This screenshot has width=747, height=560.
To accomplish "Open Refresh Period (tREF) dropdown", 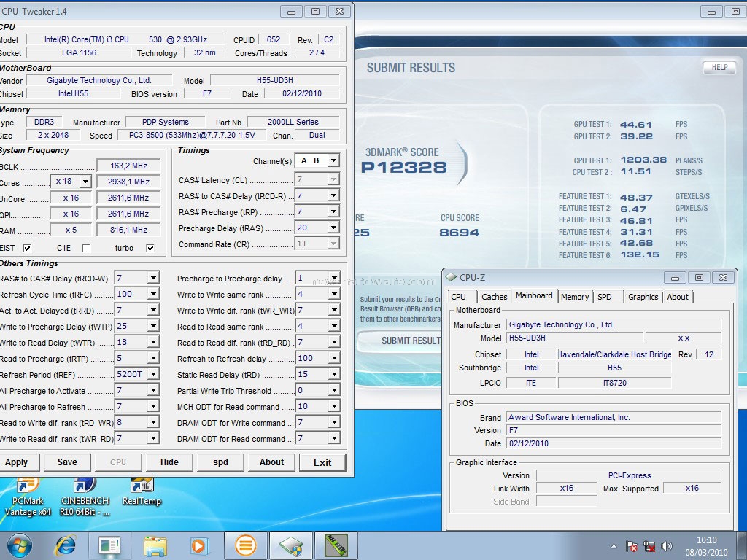I will pos(153,374).
